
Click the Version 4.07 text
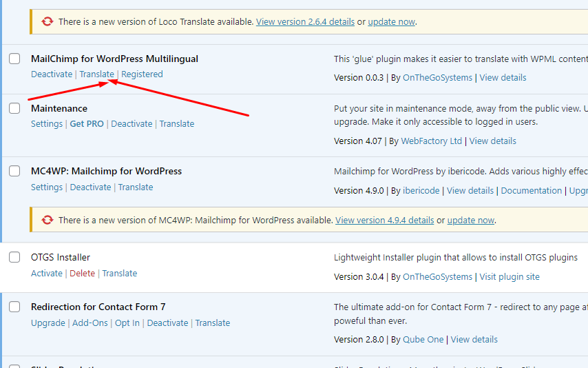click(x=358, y=141)
